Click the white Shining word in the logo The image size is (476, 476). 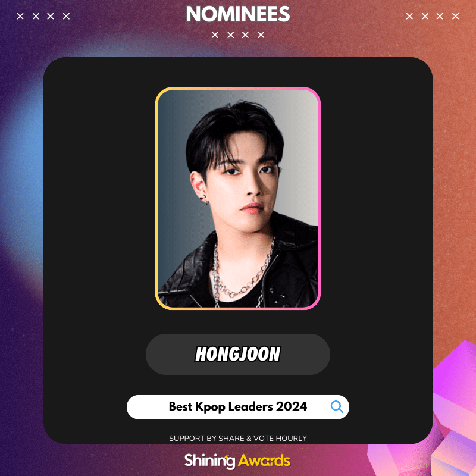210,461
